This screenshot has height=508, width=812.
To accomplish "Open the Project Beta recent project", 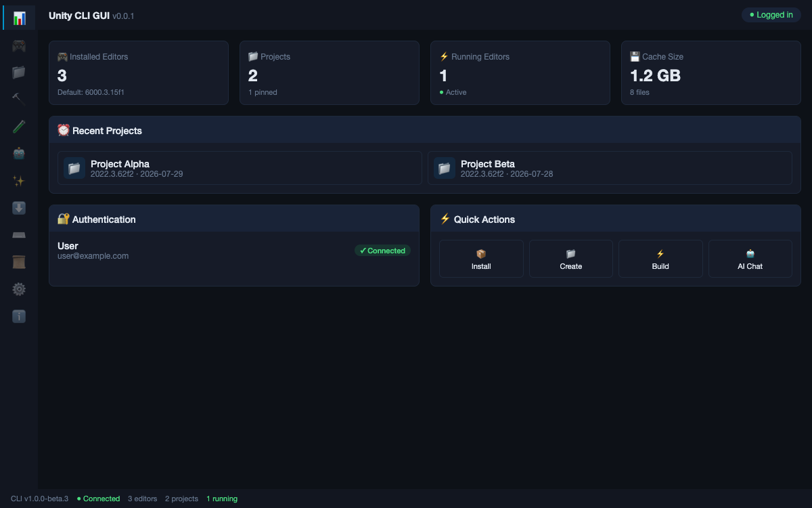I will point(610,168).
